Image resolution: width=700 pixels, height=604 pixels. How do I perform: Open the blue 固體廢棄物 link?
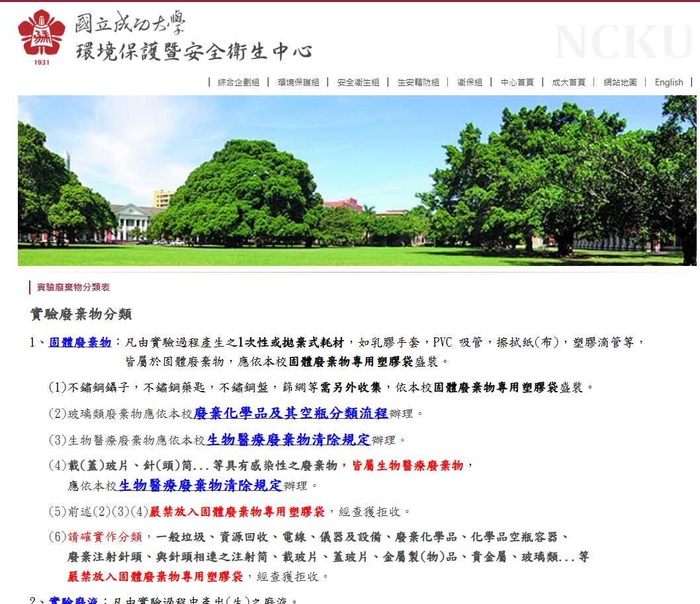click(x=80, y=342)
